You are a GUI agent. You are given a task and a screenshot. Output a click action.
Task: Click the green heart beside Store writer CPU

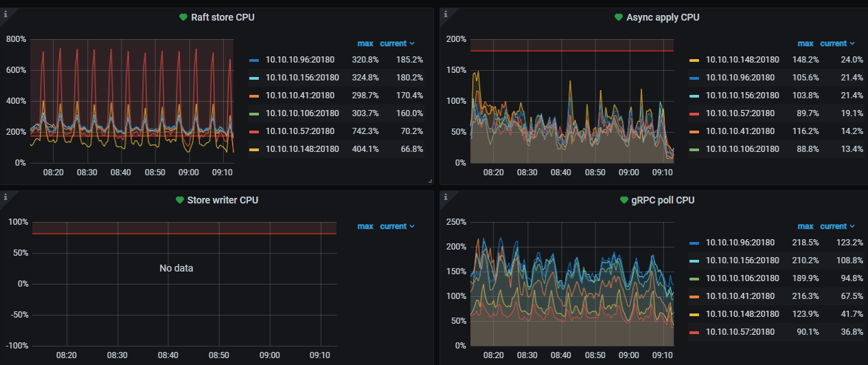pos(181,201)
